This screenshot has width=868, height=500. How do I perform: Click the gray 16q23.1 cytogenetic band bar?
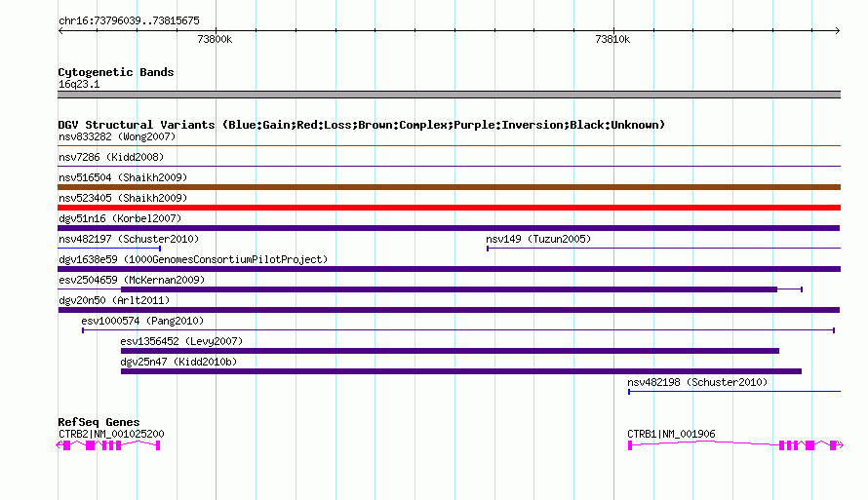coord(449,95)
